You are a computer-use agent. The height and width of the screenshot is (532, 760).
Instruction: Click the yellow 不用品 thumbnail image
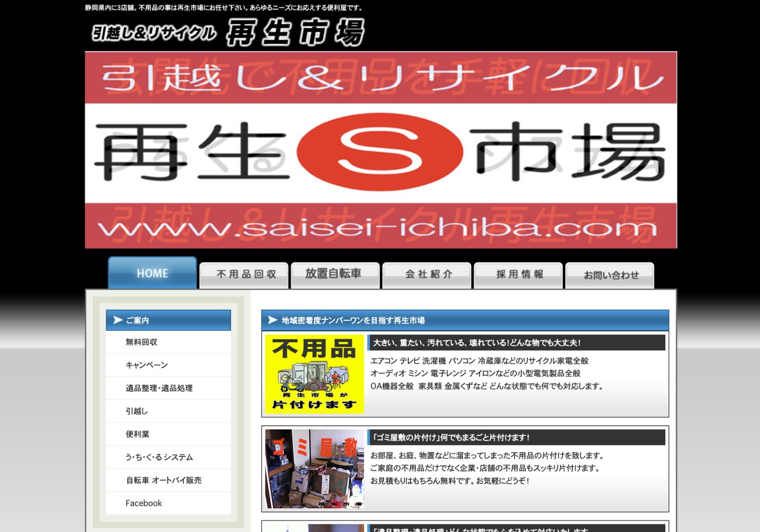(x=314, y=374)
